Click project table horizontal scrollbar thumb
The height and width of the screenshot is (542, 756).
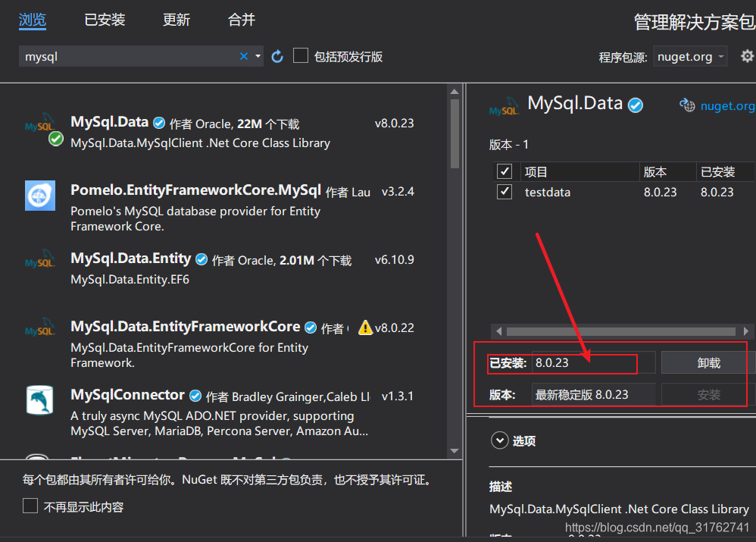click(621, 331)
